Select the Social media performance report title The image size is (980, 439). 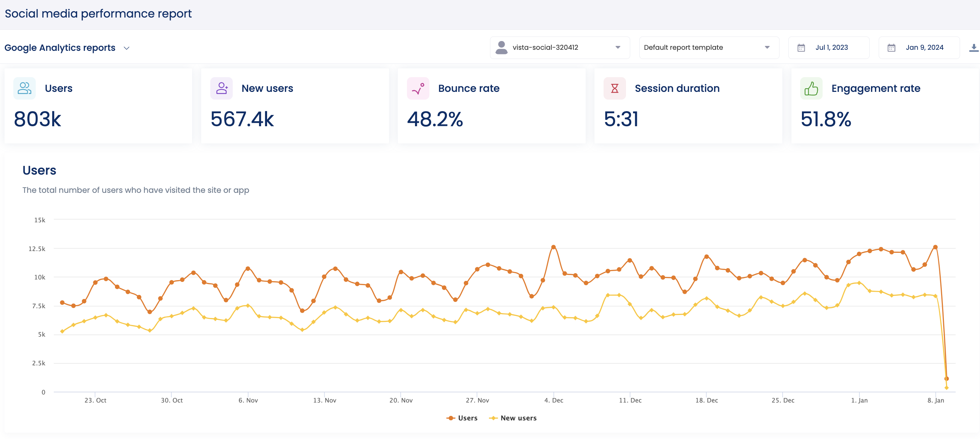point(98,13)
